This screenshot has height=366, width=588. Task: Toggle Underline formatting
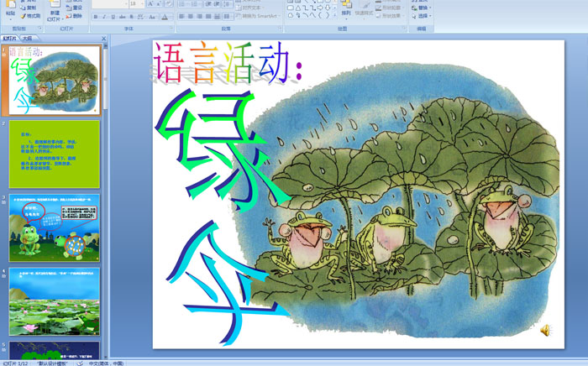pyautogui.click(x=113, y=17)
